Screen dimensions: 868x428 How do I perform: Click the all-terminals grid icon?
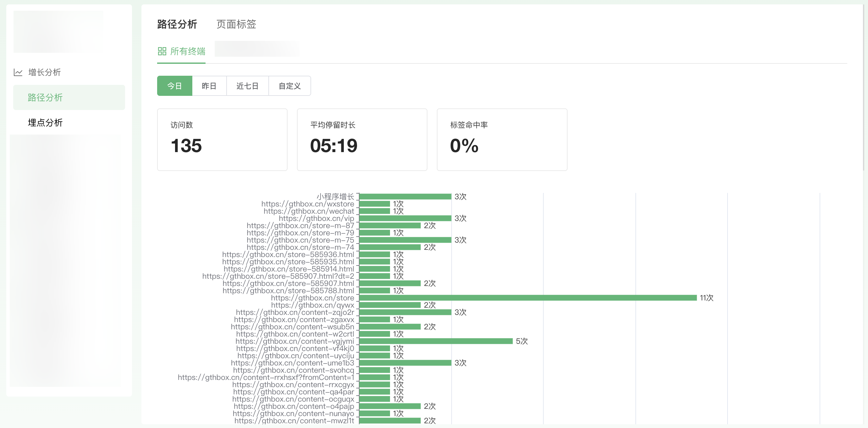pyautogui.click(x=162, y=51)
